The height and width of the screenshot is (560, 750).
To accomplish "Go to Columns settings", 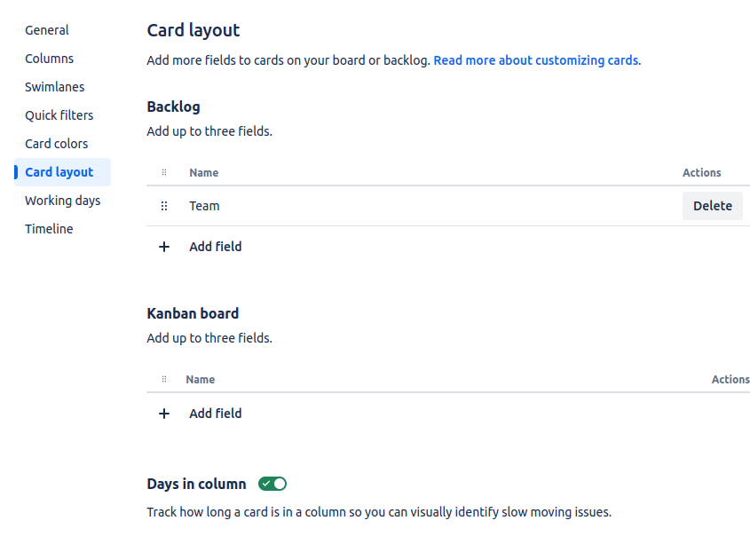I will (50, 59).
